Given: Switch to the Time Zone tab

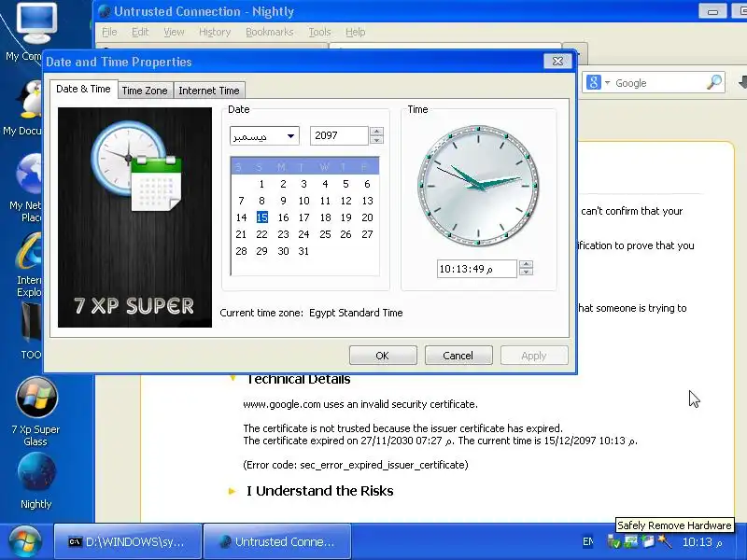Looking at the screenshot, I should click(x=145, y=91).
